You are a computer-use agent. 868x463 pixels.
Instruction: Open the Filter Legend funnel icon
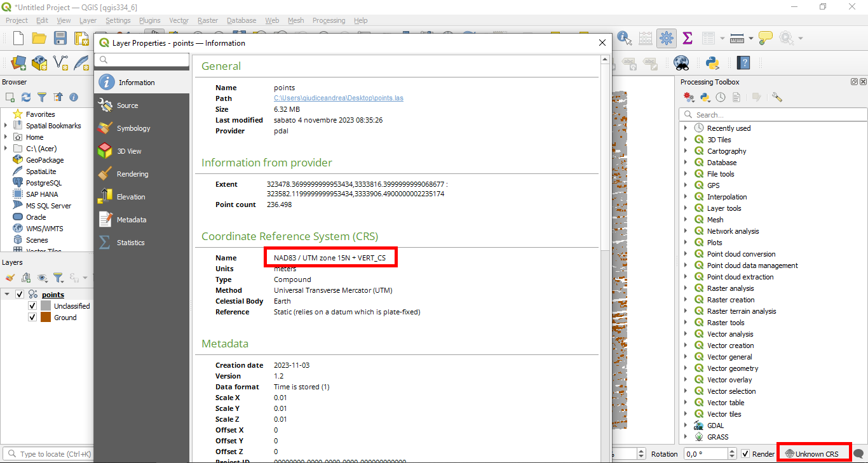click(x=58, y=278)
